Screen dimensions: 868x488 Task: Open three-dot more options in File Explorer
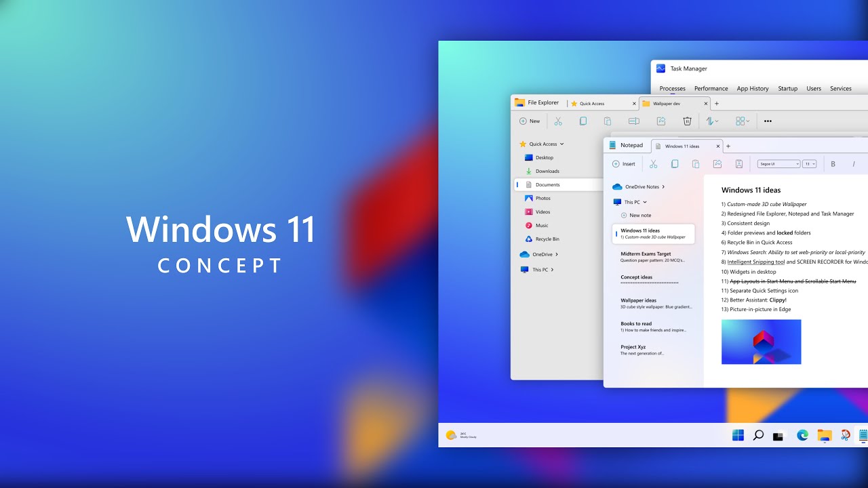(768, 121)
